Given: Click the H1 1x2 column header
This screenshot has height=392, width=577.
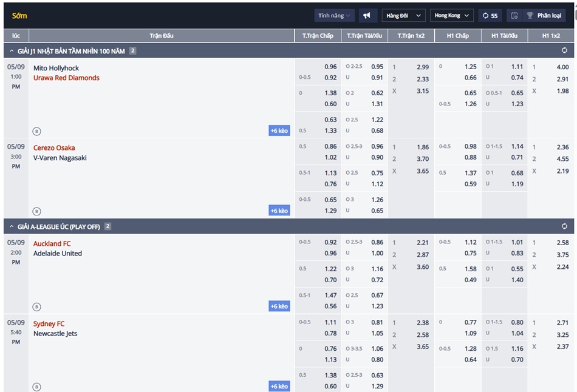Looking at the screenshot, I should point(551,36).
